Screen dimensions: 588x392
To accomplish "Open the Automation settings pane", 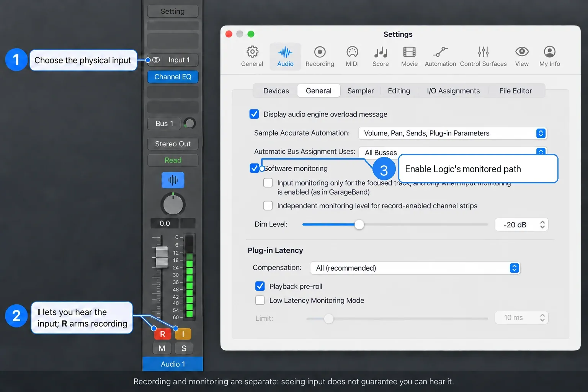I will 440,56.
